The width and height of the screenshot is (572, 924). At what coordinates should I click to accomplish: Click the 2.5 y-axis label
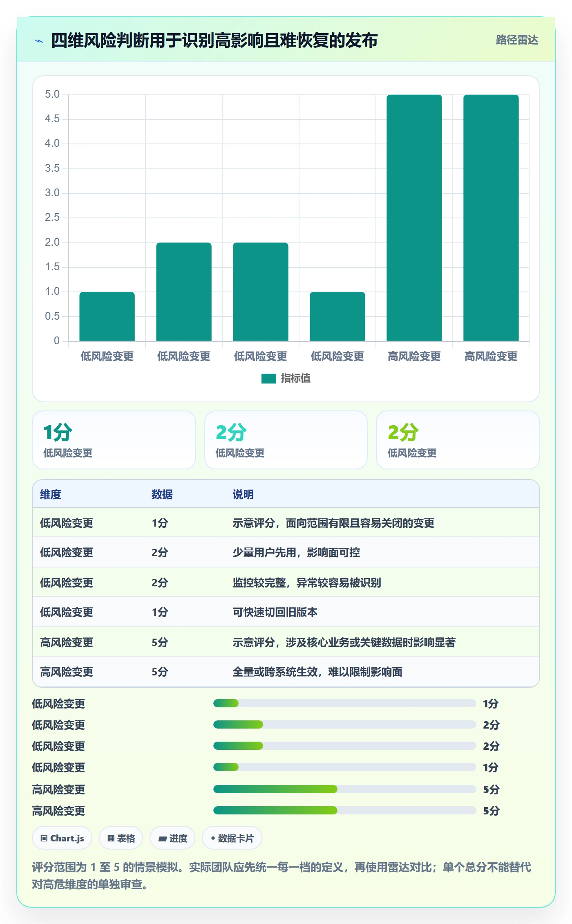52,218
